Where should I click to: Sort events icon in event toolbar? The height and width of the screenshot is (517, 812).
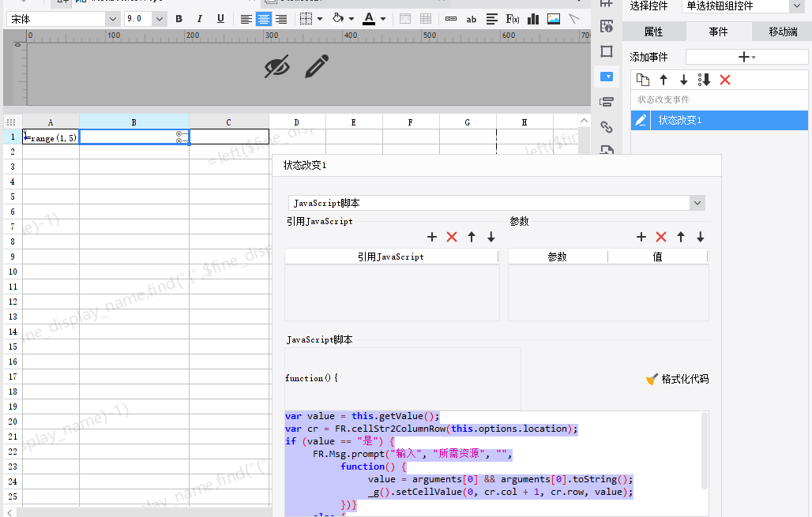[x=704, y=80]
